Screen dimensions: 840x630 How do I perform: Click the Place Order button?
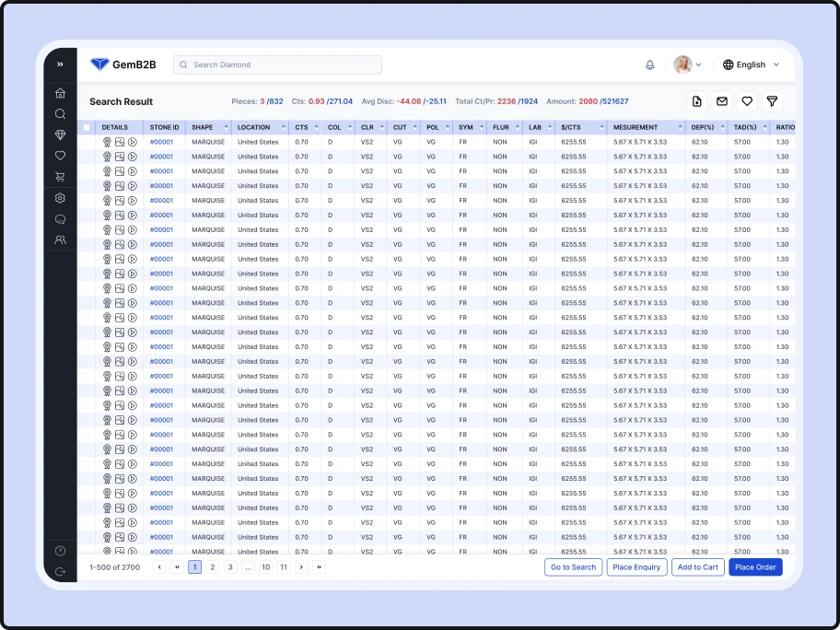[x=755, y=567]
